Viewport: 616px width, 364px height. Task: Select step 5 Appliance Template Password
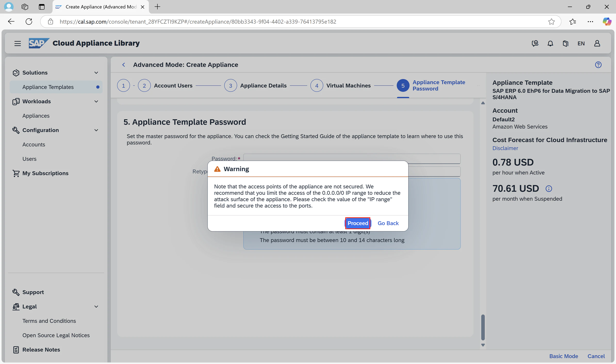pyautogui.click(x=431, y=86)
